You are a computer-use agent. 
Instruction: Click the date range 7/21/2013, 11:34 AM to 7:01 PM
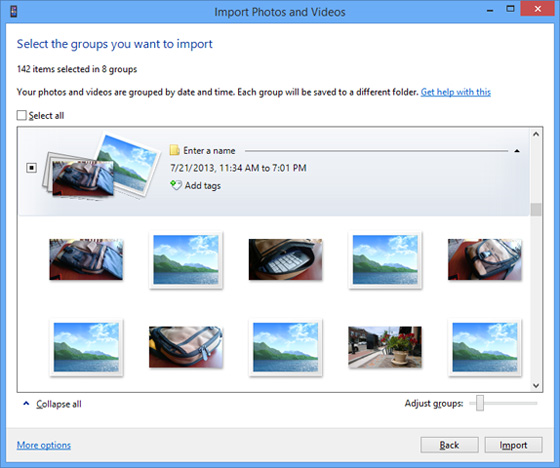tap(238, 168)
